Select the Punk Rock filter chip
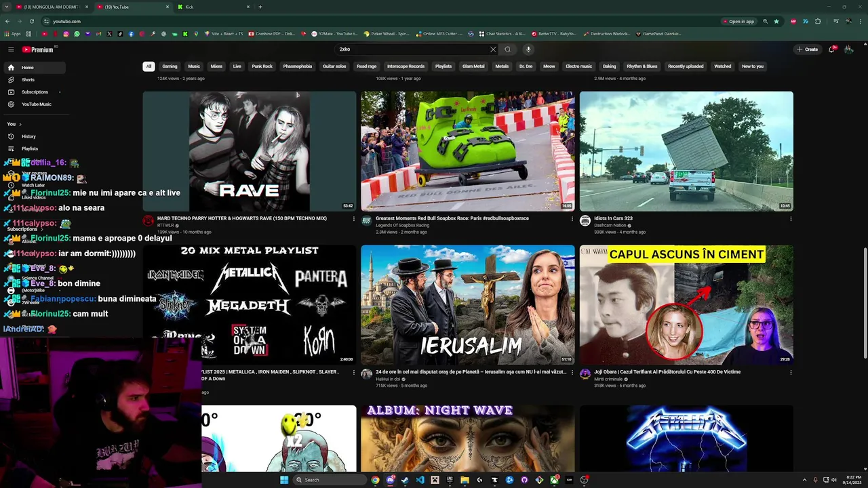This screenshot has height=488, width=868. click(262, 66)
